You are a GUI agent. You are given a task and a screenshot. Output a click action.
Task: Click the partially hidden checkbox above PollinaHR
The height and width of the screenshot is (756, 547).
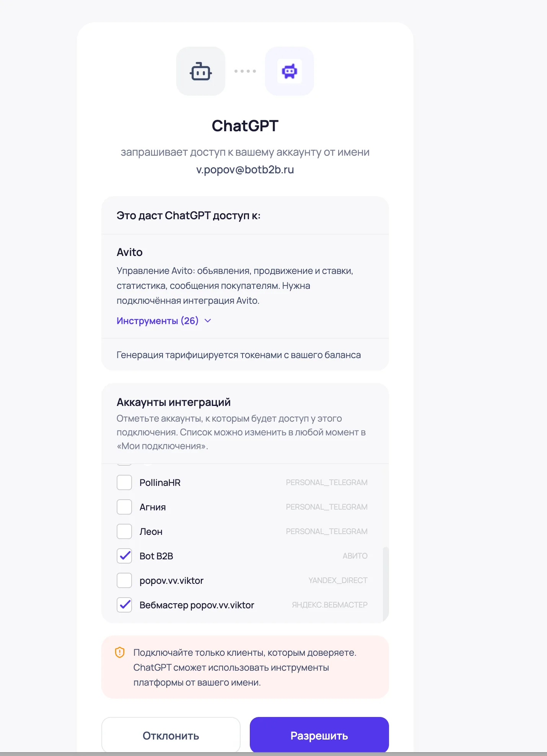pyautogui.click(x=124, y=464)
